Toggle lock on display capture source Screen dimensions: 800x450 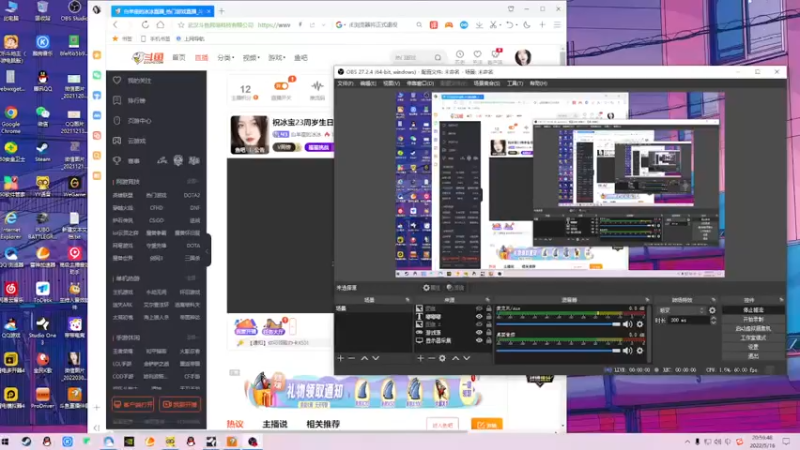tap(489, 340)
